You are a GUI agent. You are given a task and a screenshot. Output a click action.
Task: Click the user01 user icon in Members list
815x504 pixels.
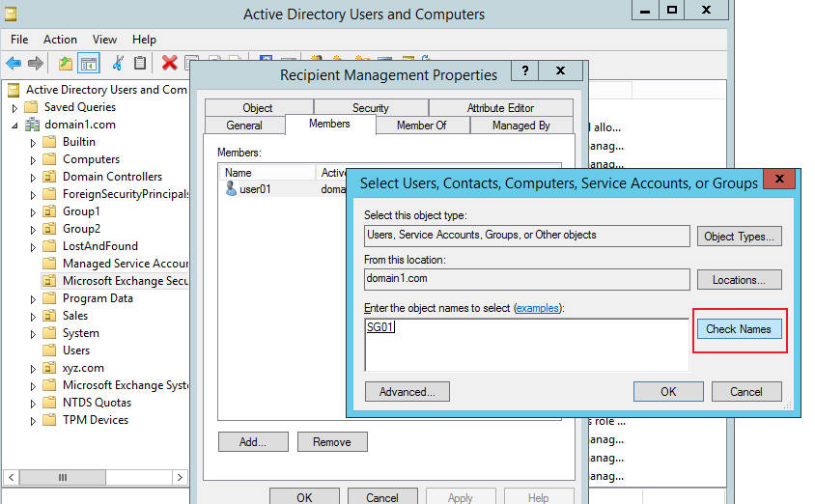click(x=231, y=188)
